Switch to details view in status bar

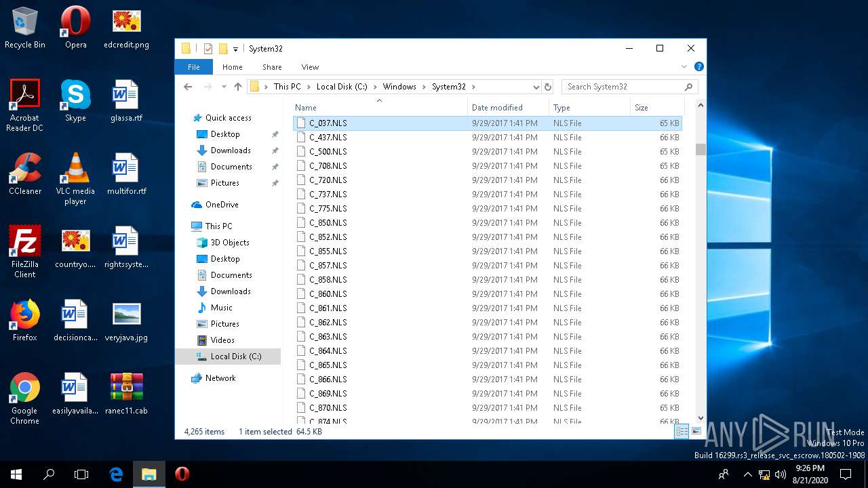(682, 432)
